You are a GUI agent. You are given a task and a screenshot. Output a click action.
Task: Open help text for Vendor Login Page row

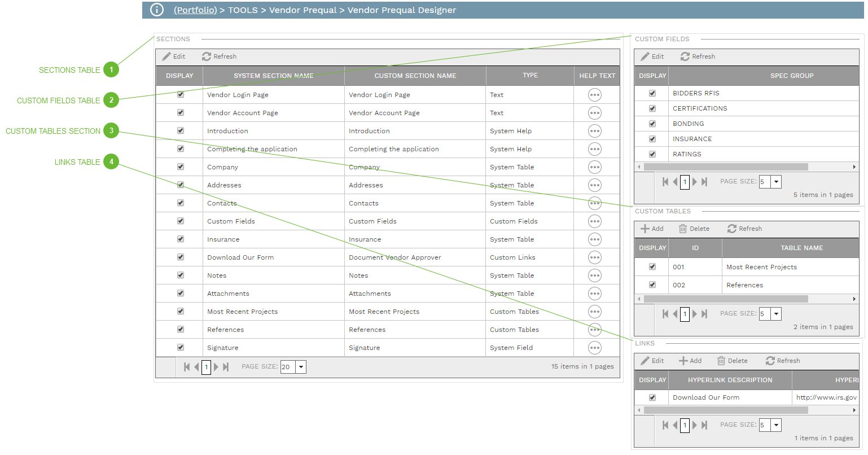[594, 94]
